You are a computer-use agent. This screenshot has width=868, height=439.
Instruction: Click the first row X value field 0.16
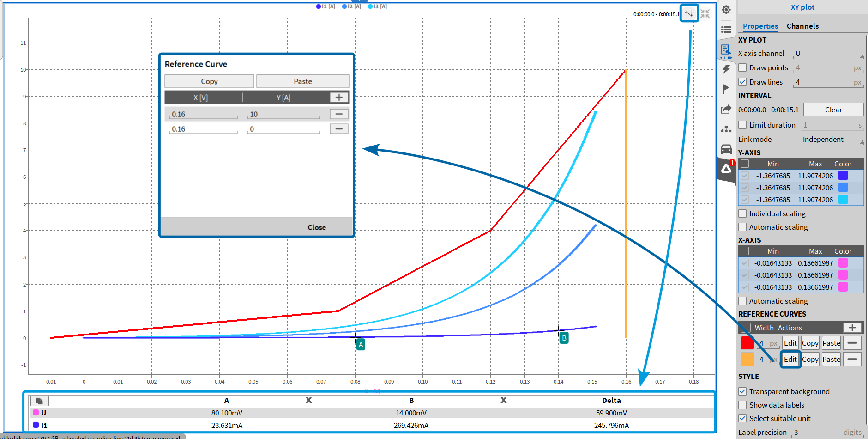pos(203,114)
